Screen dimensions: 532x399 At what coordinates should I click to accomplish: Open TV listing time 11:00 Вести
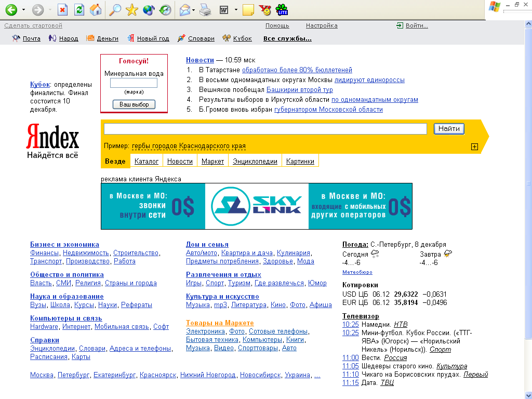pyautogui.click(x=351, y=357)
